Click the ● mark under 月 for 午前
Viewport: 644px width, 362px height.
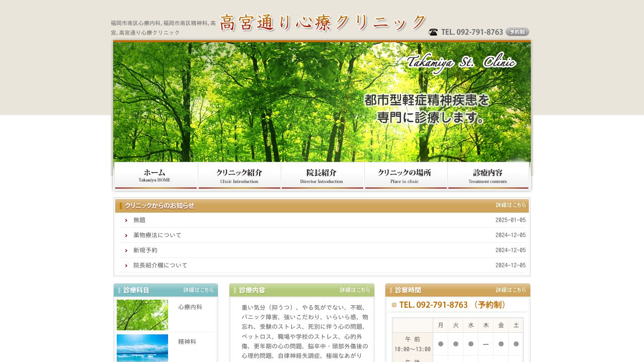(440, 344)
